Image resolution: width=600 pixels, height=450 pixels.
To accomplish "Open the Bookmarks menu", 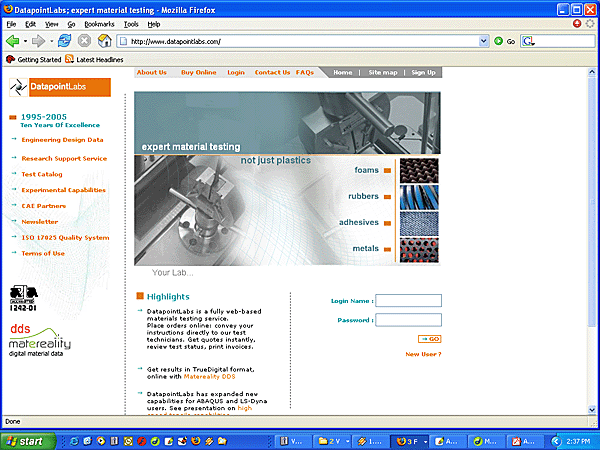I will [x=99, y=24].
